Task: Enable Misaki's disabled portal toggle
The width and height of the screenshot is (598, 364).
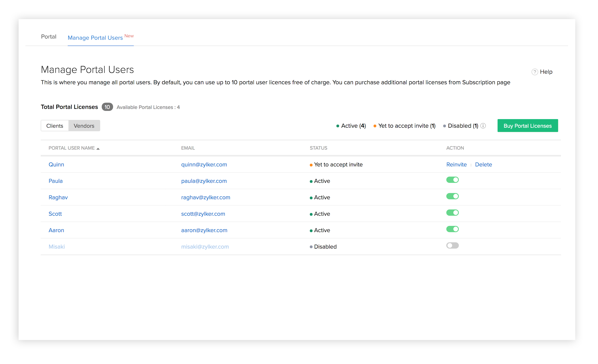Action: coord(452,246)
